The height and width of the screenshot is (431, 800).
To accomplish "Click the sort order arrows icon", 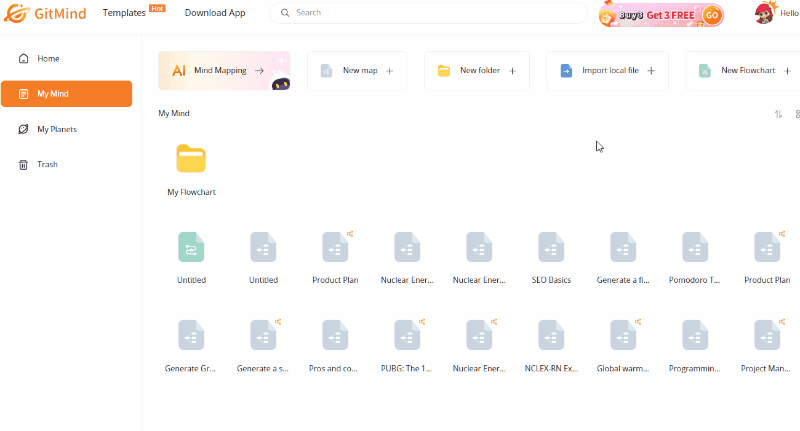I will (x=778, y=114).
